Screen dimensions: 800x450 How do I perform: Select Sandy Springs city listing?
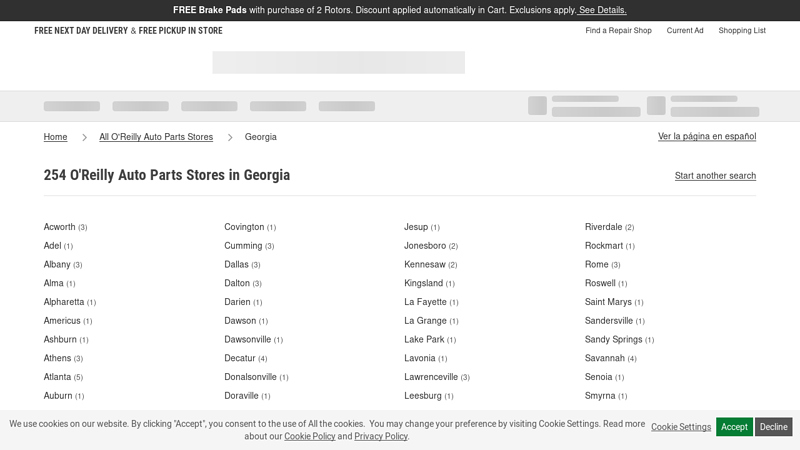point(619,339)
